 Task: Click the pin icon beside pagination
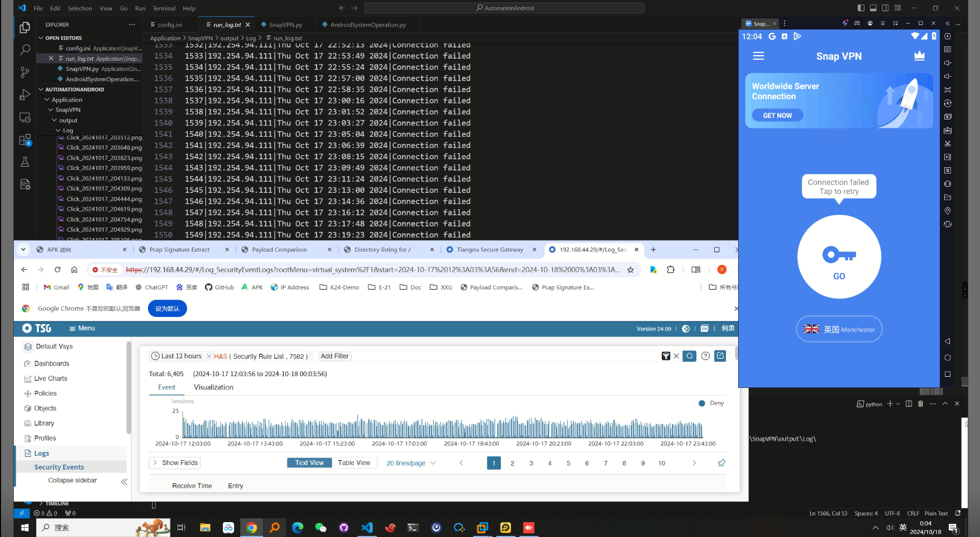[x=721, y=463]
